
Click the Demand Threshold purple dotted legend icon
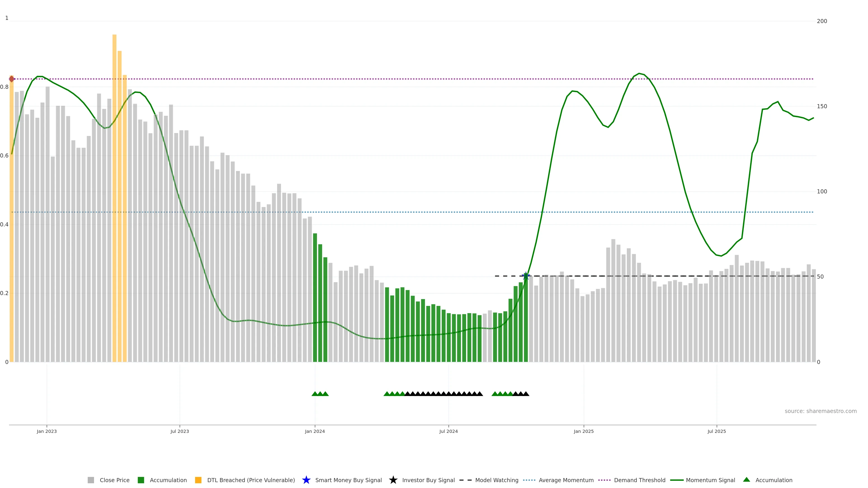[x=604, y=480]
